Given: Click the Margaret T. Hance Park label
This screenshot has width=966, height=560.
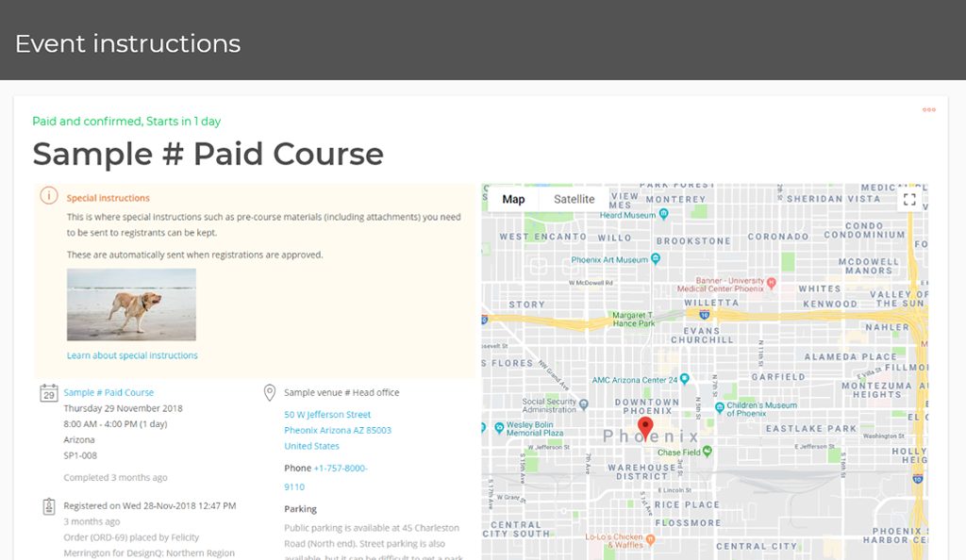Looking at the screenshot, I should [633, 319].
